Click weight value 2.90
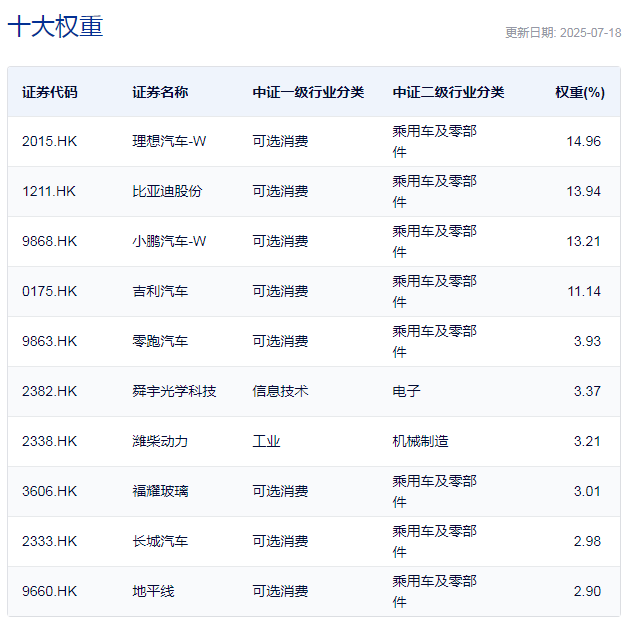This screenshot has height=621, width=624. [587, 592]
